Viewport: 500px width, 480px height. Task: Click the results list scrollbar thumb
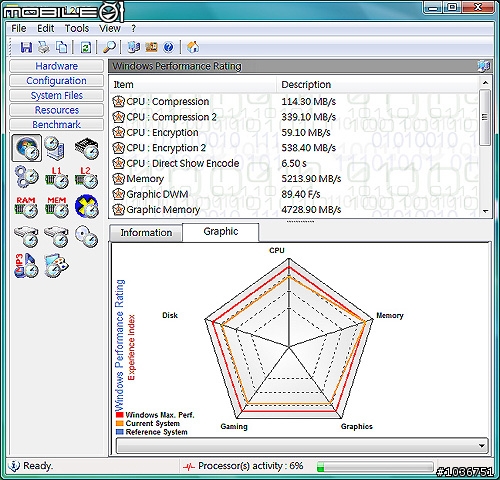point(485,117)
